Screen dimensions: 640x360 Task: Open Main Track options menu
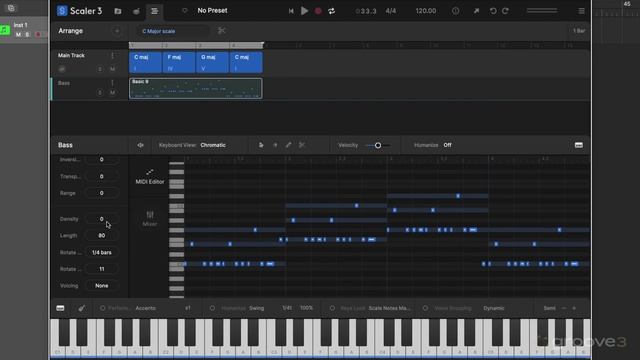tap(112, 56)
